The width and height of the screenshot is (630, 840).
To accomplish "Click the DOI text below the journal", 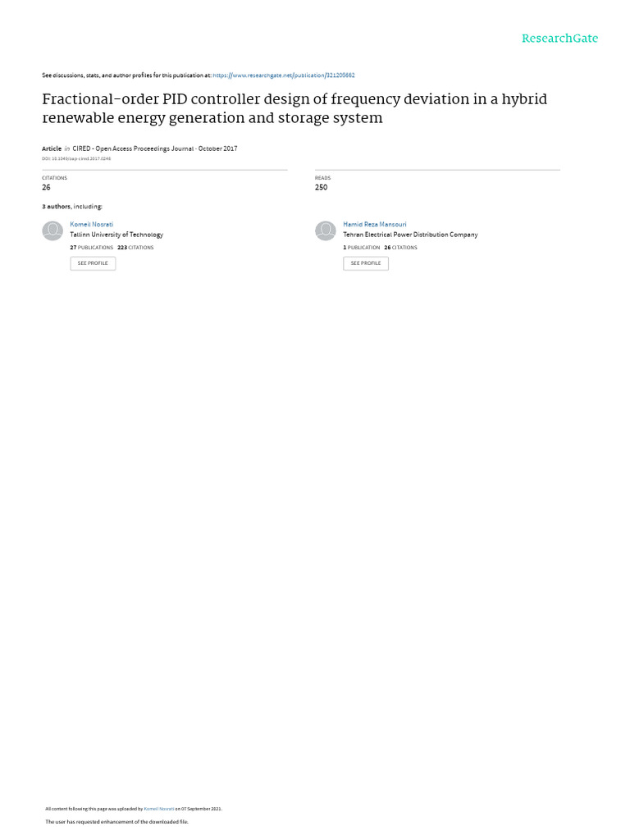I will coord(76,158).
